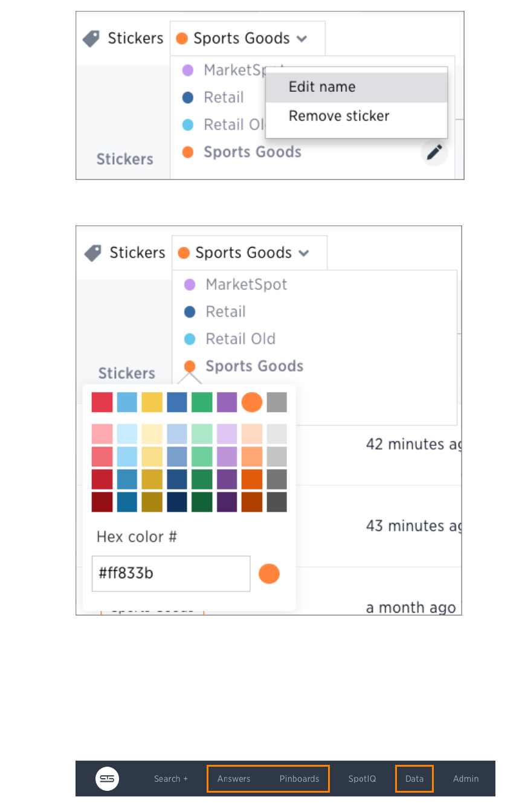Click the purple MarketSpot sticker dot in lower list
The width and height of the screenshot is (522, 812).
click(190, 285)
